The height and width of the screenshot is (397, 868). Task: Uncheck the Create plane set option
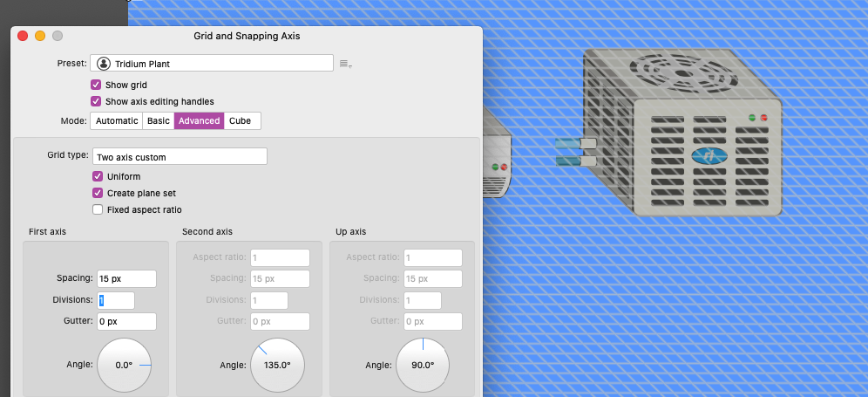98,193
